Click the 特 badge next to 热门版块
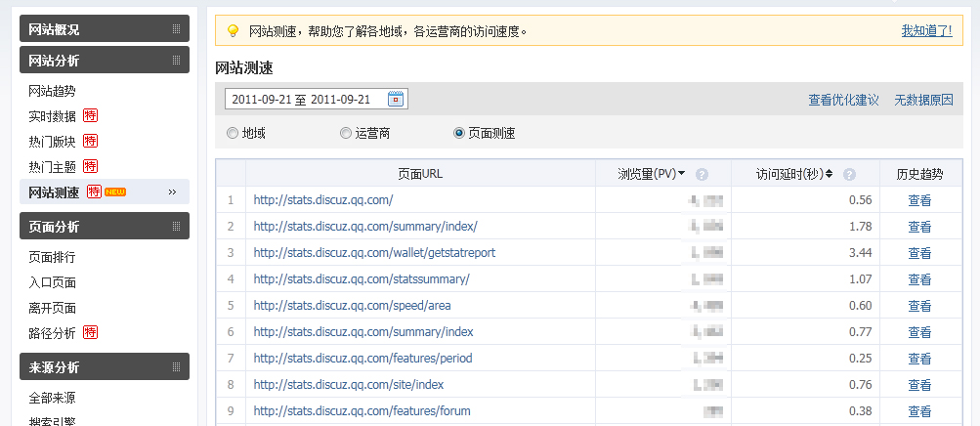Viewport: 980px width, 426px height. point(91,141)
